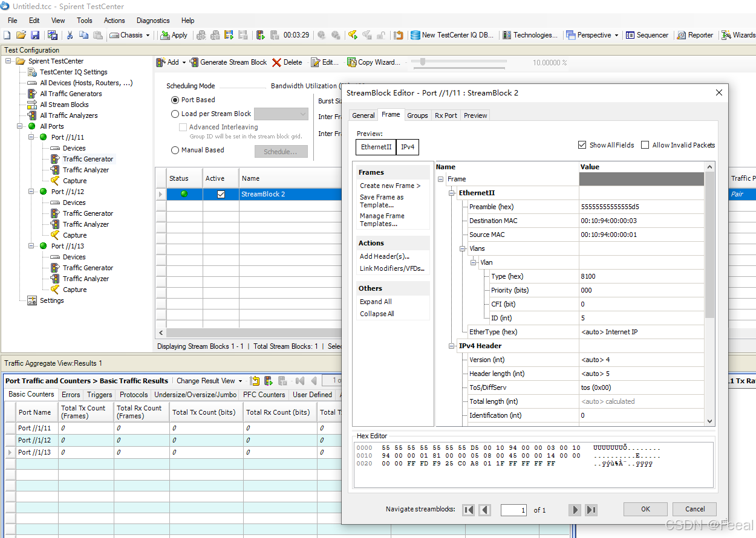Click the red X Delete stream block button

coord(287,62)
